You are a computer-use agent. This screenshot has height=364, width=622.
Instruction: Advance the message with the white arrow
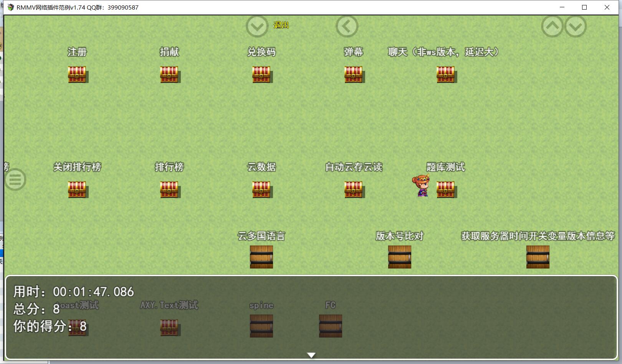(x=311, y=355)
